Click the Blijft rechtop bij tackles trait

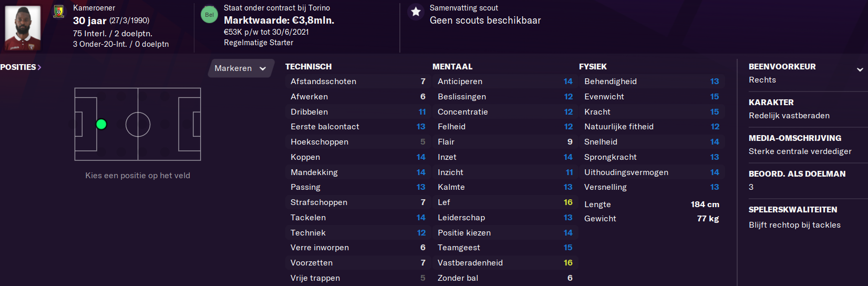pyautogui.click(x=794, y=225)
